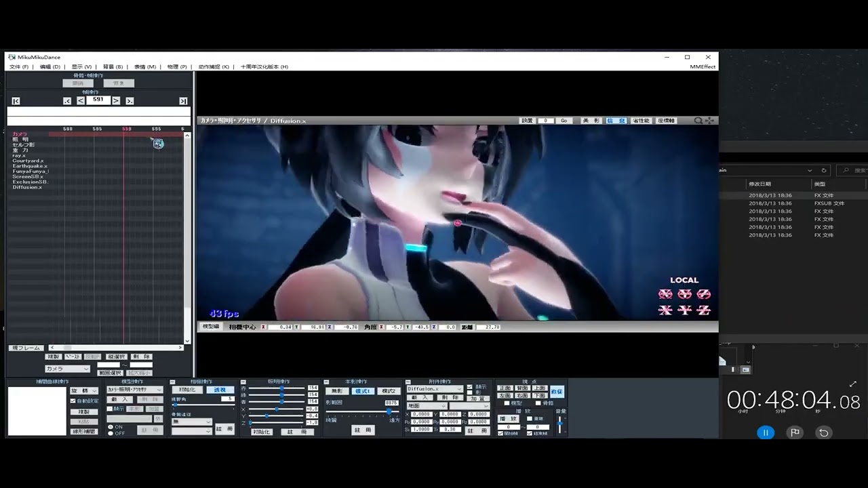Screen dimensions: 868x488
Task: Open the 文件 (F) menu
Action: tap(19, 67)
